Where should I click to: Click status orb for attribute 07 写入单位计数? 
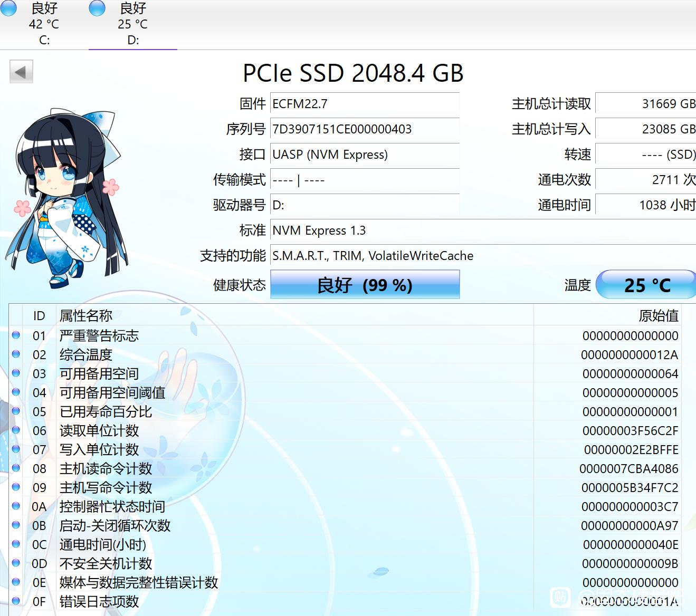coord(16,449)
